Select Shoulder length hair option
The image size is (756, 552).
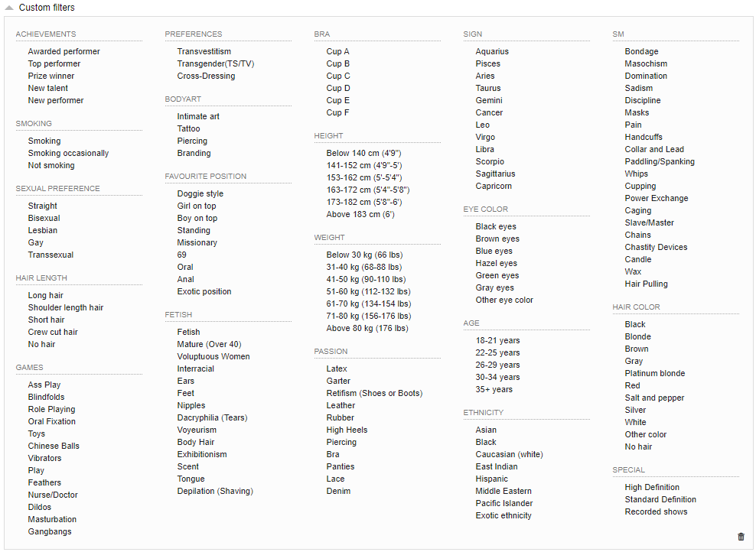pos(65,308)
